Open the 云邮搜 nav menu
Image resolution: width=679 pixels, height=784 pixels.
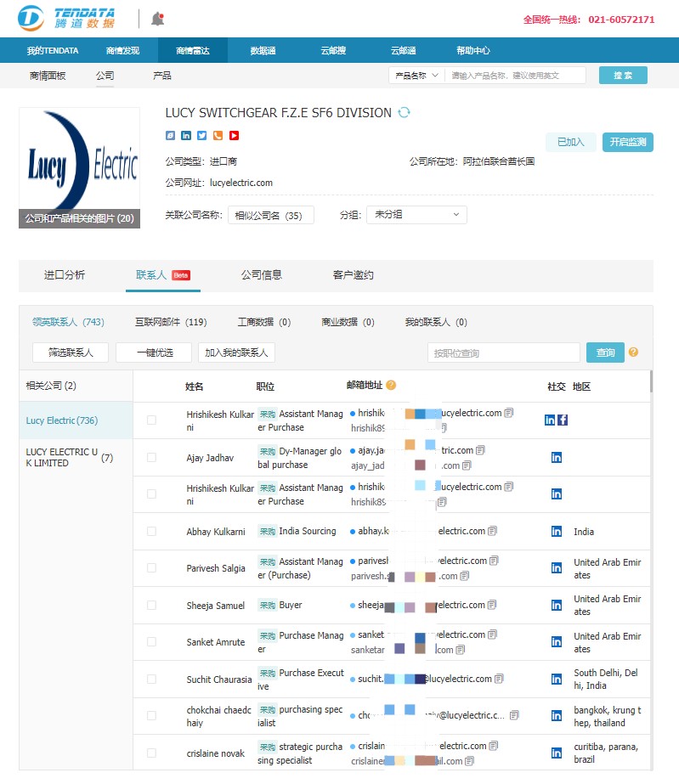[333, 50]
